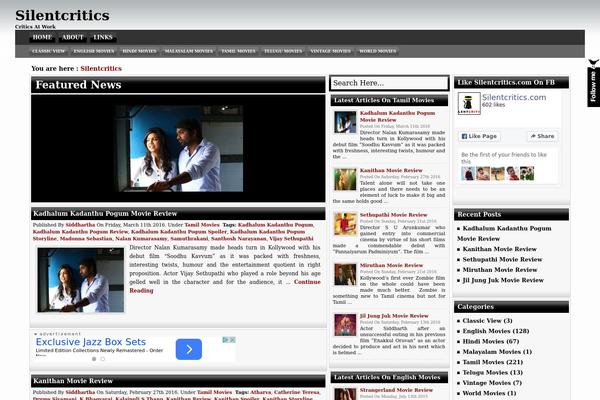
Task: Open the Kadhalum review post thumbnail image
Action: click(81, 280)
